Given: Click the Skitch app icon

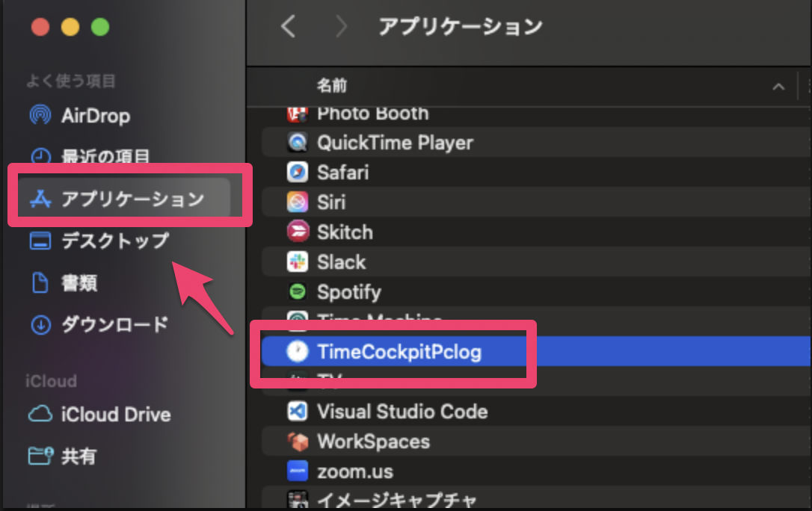Looking at the screenshot, I should click(298, 232).
